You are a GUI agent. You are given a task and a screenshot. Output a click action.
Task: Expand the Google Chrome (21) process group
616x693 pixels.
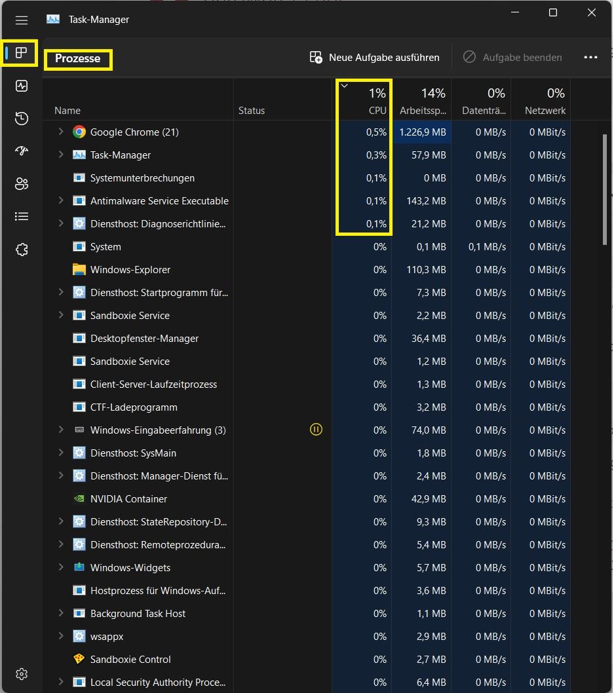61,131
